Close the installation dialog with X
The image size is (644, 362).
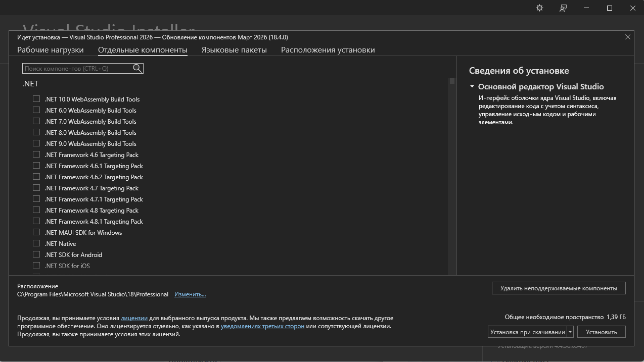pyautogui.click(x=627, y=37)
